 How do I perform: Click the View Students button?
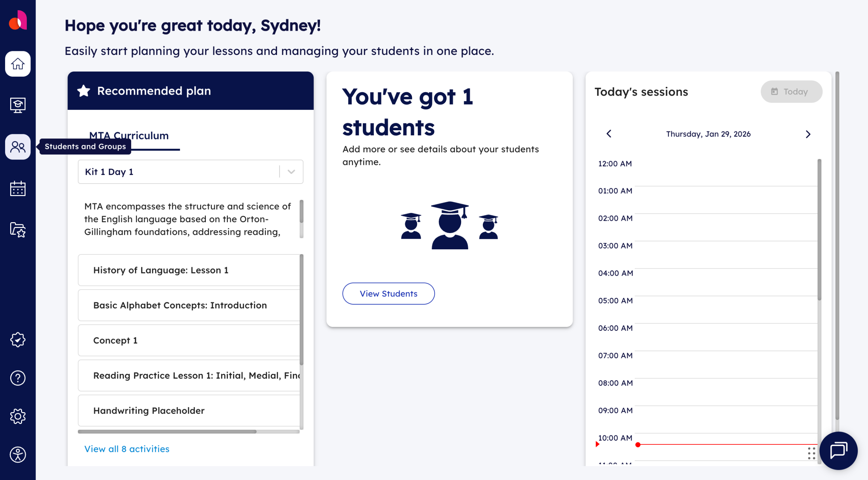pyautogui.click(x=388, y=294)
